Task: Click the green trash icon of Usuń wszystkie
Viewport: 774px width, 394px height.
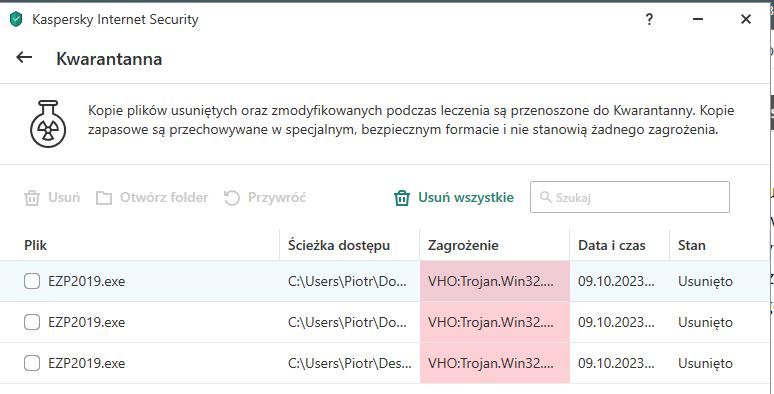Action: point(402,198)
